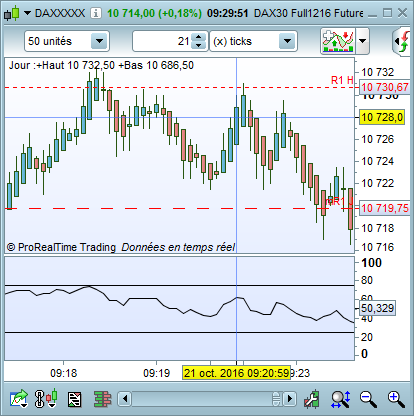This screenshot has width=414, height=416.
Task: Click the yellow date label 21 oct. 2016 09:20:59
Action: (236, 373)
